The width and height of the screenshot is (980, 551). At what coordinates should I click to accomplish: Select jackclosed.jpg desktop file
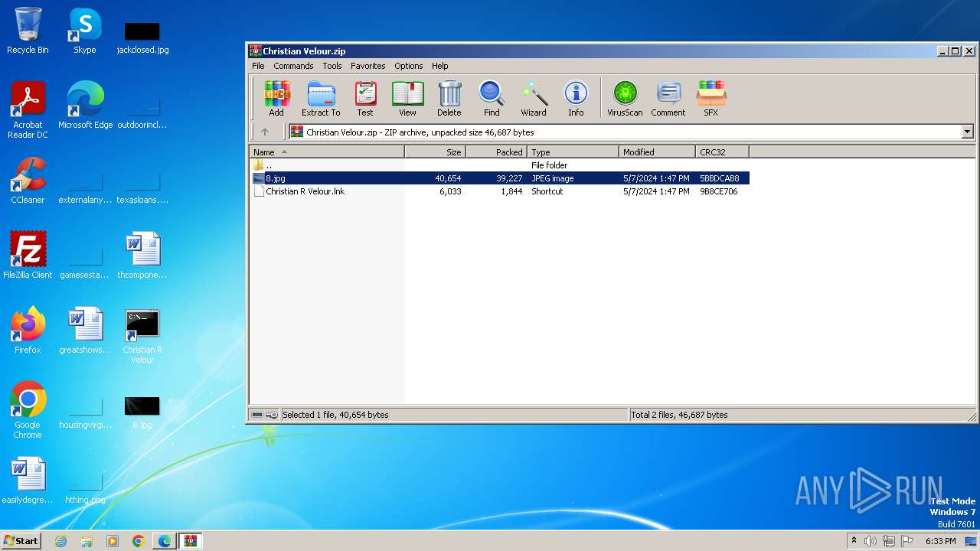(142, 38)
